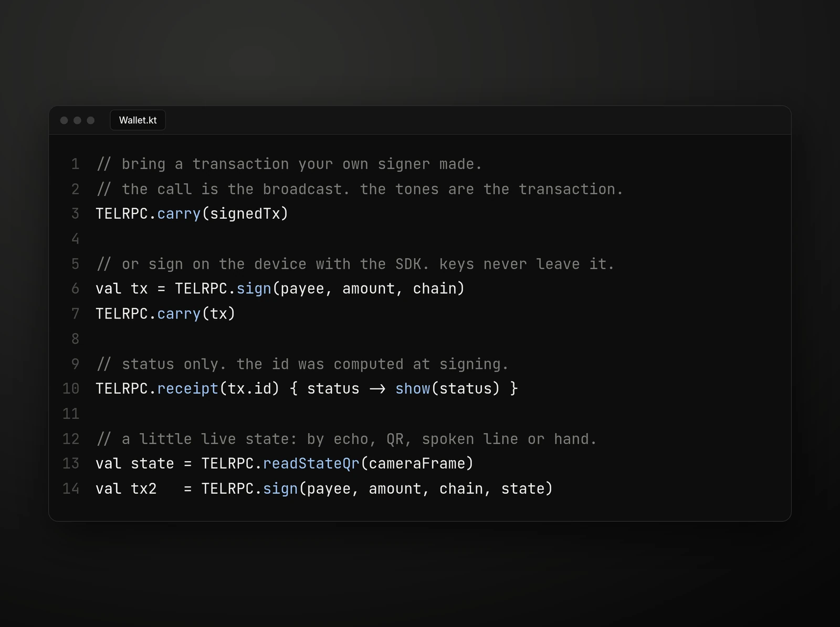This screenshot has width=840, height=627.
Task: Click the third gray window dot
Action: (90, 120)
